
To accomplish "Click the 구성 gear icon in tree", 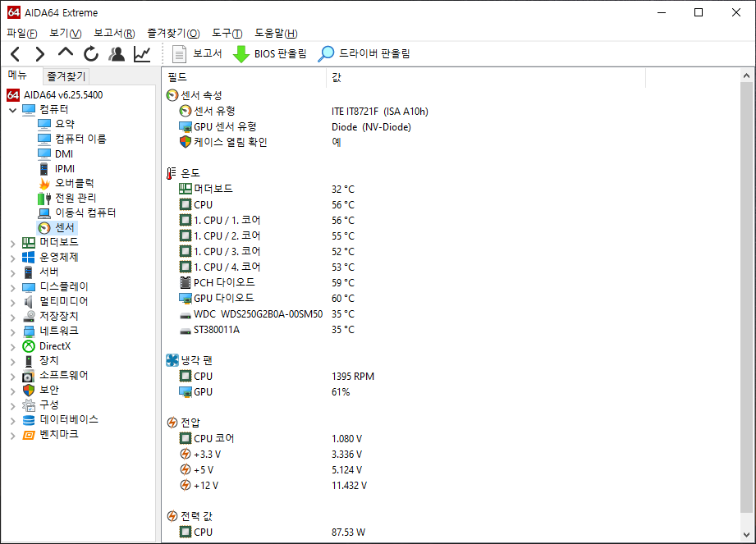I will [x=29, y=405].
